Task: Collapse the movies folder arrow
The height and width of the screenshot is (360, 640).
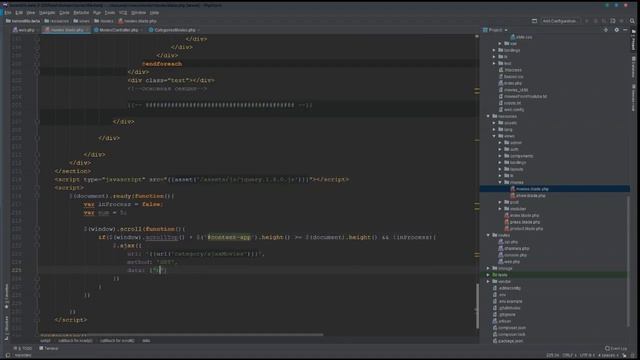Action: [500, 182]
